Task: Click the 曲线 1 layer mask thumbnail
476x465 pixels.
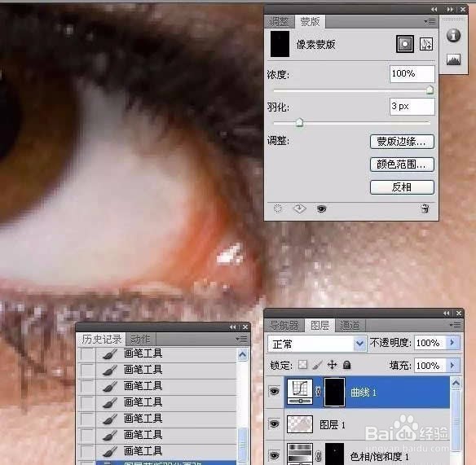Action: (334, 392)
